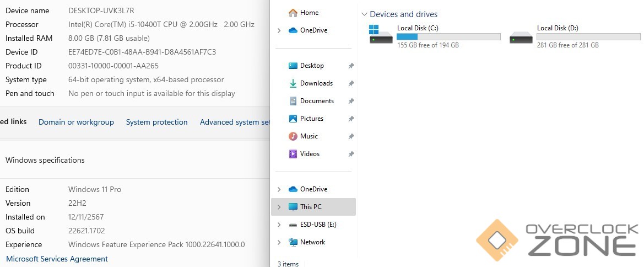Expand the top OneDrive tree node
This screenshot has width=644, height=267.
coord(279,30)
